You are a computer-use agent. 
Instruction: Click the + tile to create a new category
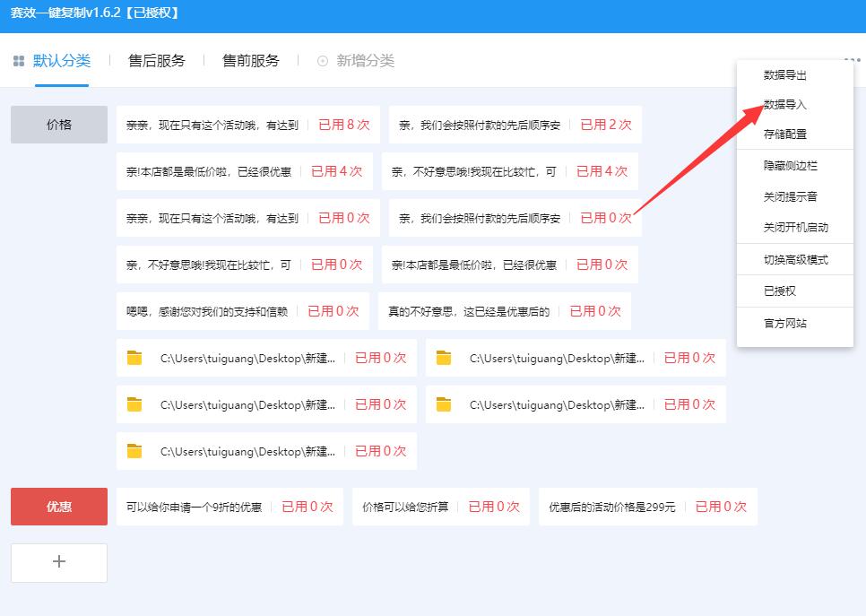(58, 562)
